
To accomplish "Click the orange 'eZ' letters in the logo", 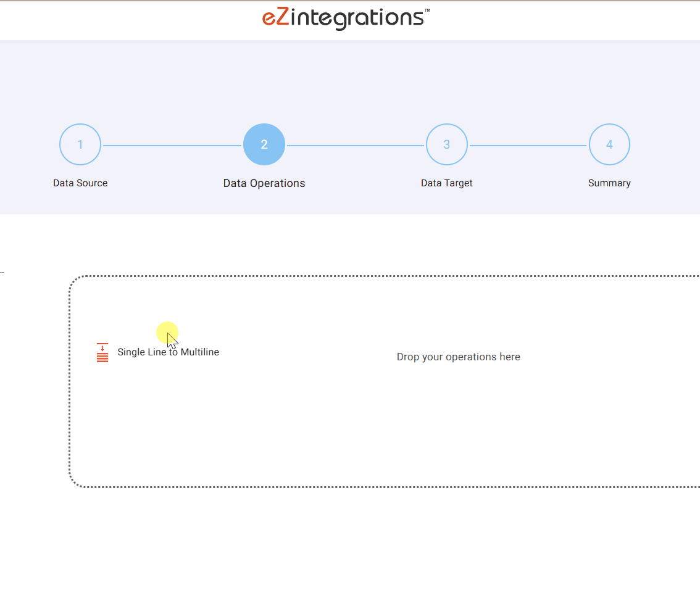I will point(275,18).
